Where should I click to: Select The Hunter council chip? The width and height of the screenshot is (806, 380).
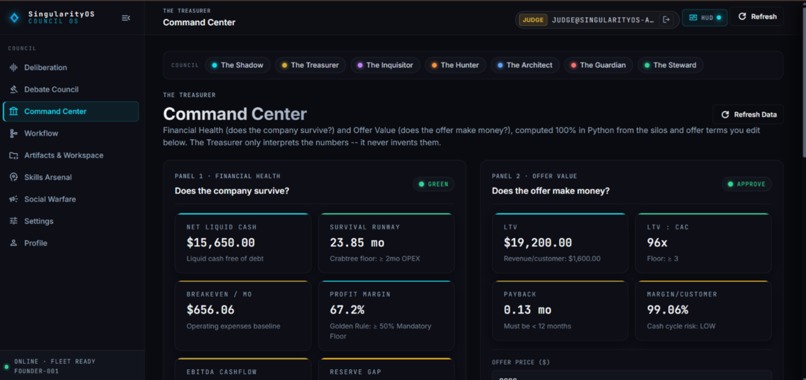(455, 65)
